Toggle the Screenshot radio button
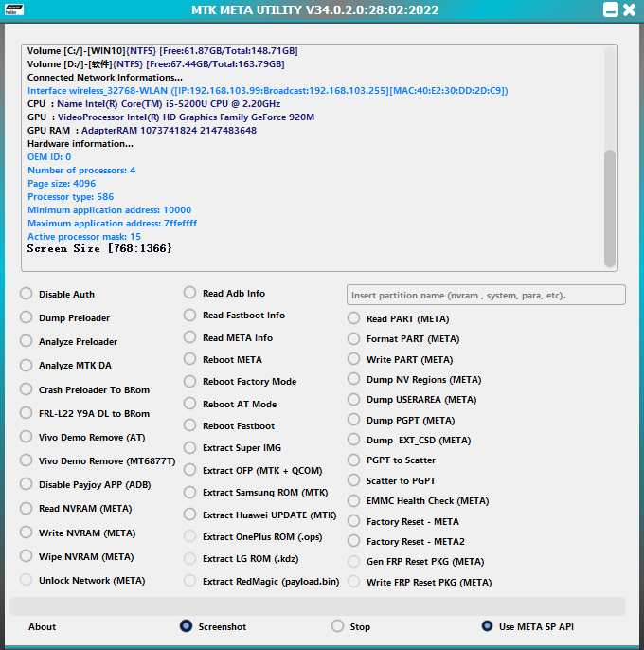The image size is (644, 650). [x=186, y=626]
